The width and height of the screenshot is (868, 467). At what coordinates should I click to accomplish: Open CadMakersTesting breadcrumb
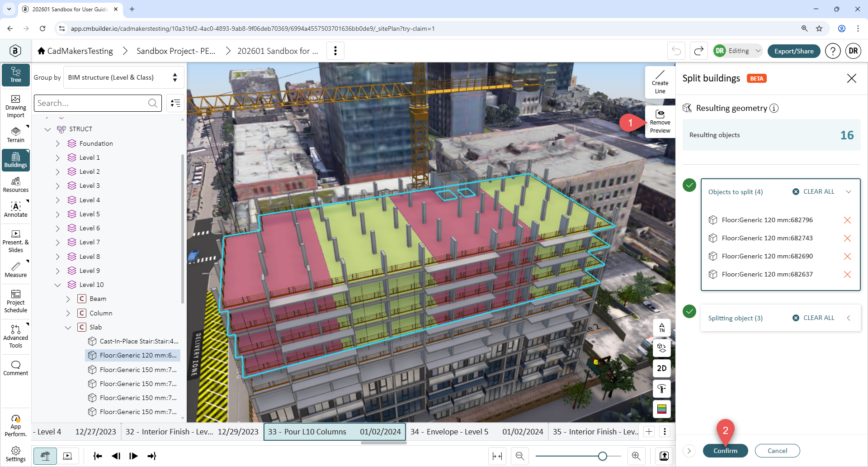(x=75, y=51)
